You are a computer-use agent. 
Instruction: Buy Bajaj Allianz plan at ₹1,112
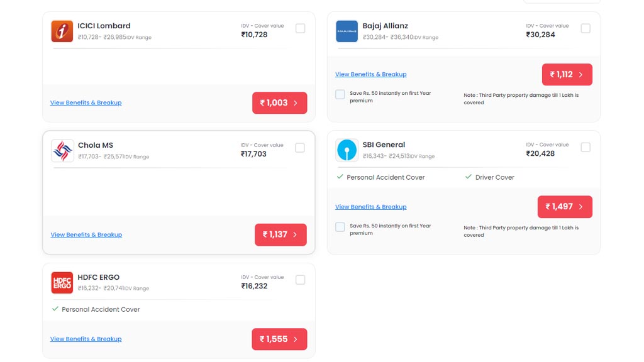(x=567, y=74)
